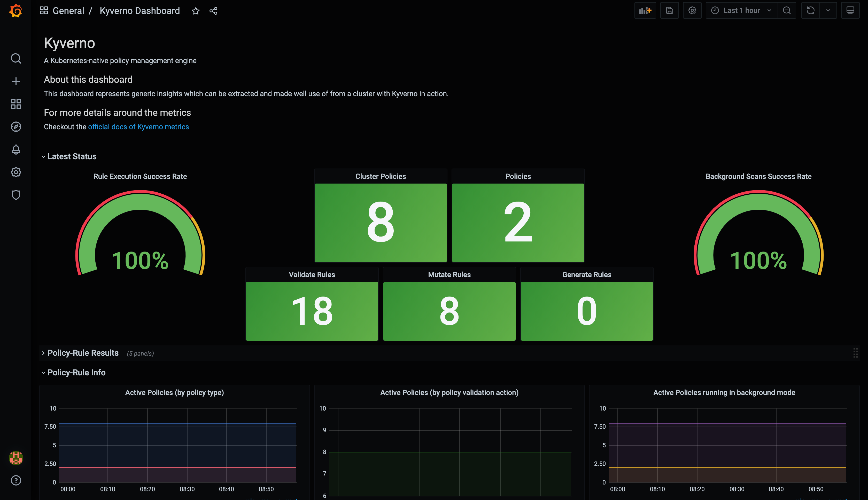This screenshot has height=500, width=868.
Task: Click the General breadcrumb
Action: tap(68, 11)
